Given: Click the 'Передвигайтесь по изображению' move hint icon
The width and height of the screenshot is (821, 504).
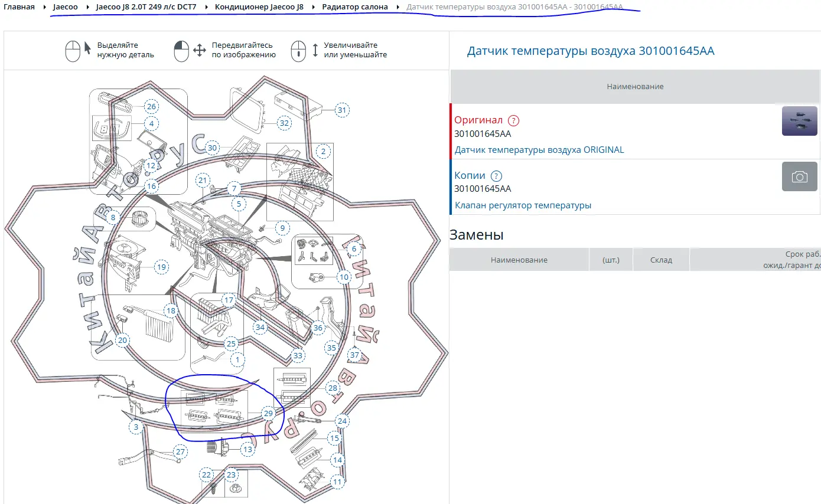Looking at the screenshot, I should point(190,50).
